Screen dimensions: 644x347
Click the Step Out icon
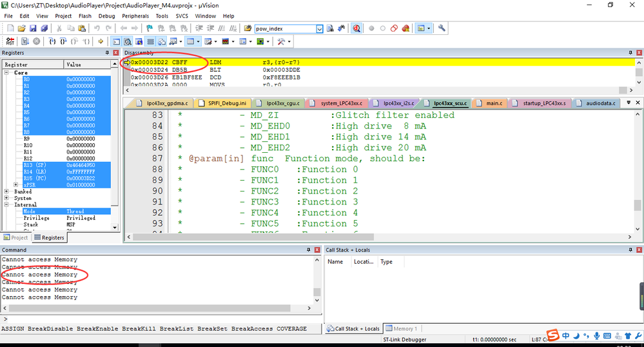(74, 41)
